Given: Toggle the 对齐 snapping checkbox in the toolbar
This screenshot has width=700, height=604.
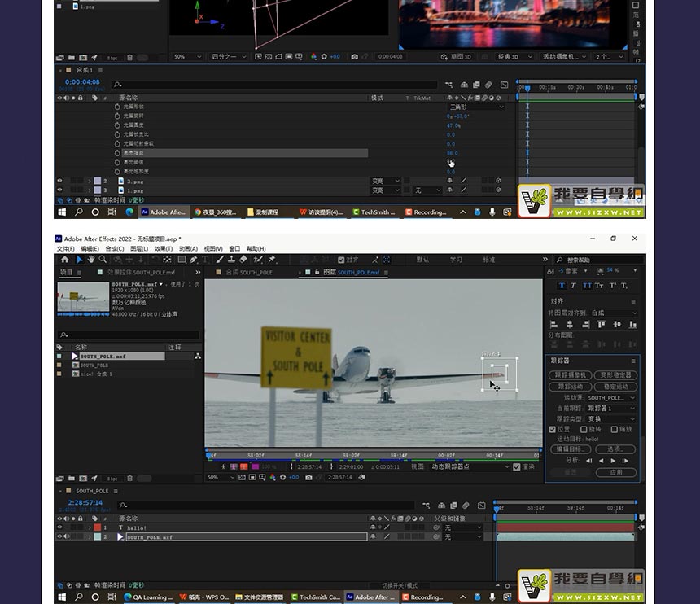Looking at the screenshot, I should click(341, 260).
